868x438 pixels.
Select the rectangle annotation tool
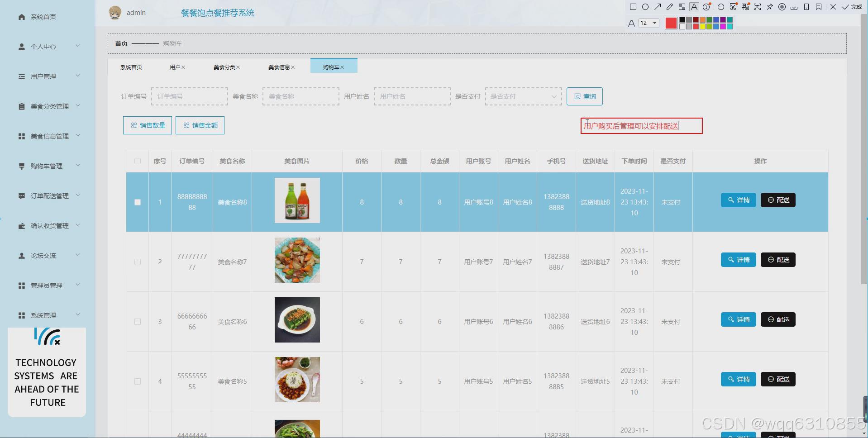coord(633,7)
